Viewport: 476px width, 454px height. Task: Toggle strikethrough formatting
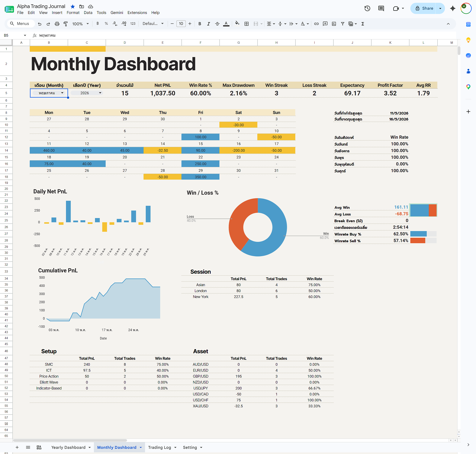pyautogui.click(x=217, y=24)
